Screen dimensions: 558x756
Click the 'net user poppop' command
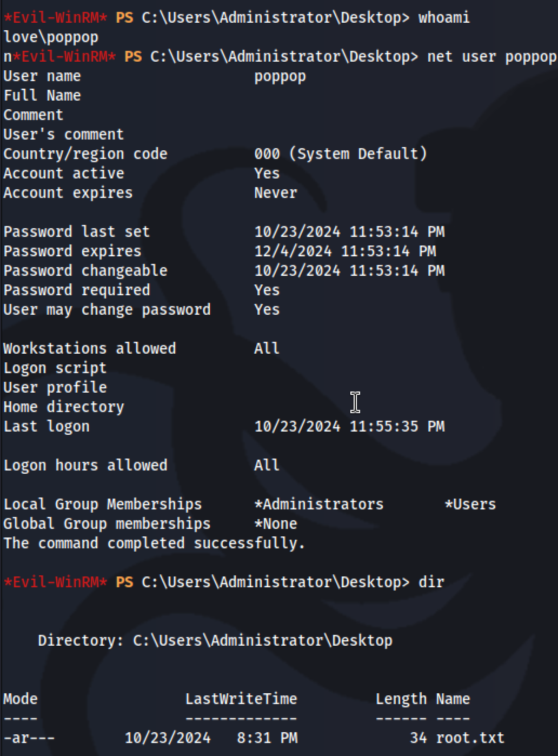tap(491, 57)
